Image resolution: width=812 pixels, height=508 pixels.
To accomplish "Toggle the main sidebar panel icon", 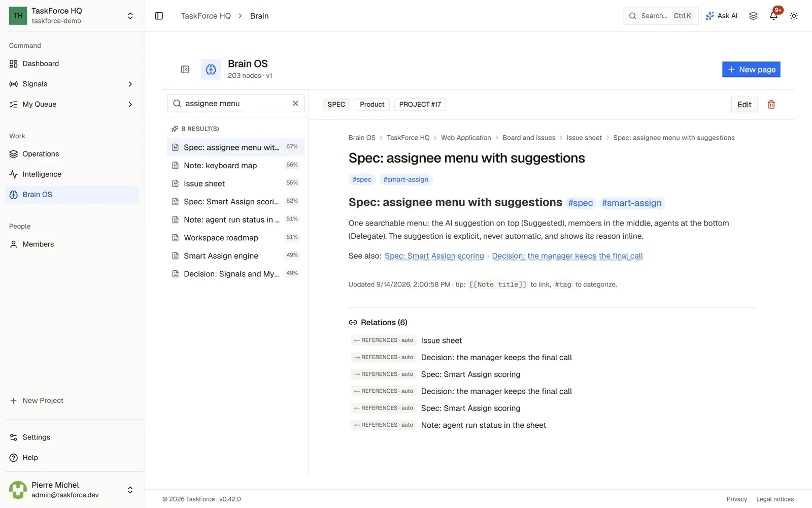I will tap(159, 16).
